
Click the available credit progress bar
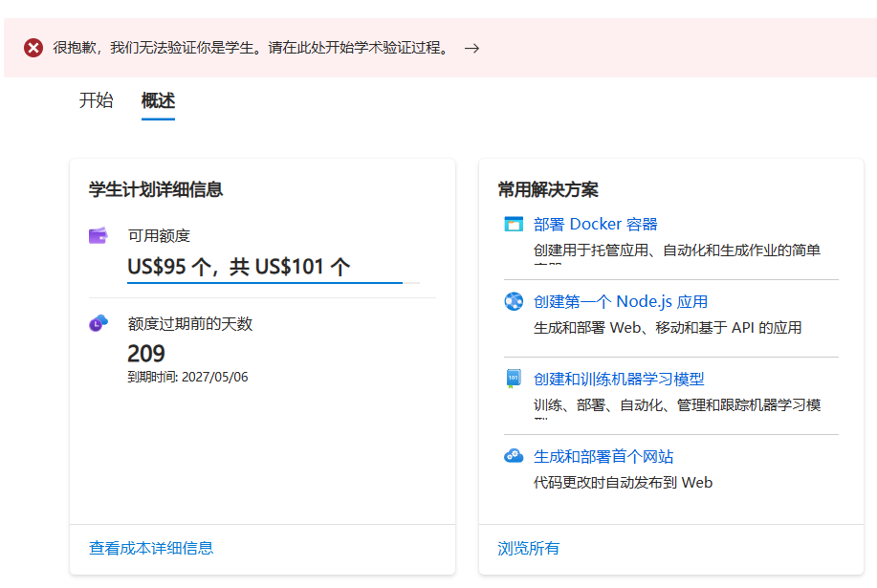[x=274, y=283]
